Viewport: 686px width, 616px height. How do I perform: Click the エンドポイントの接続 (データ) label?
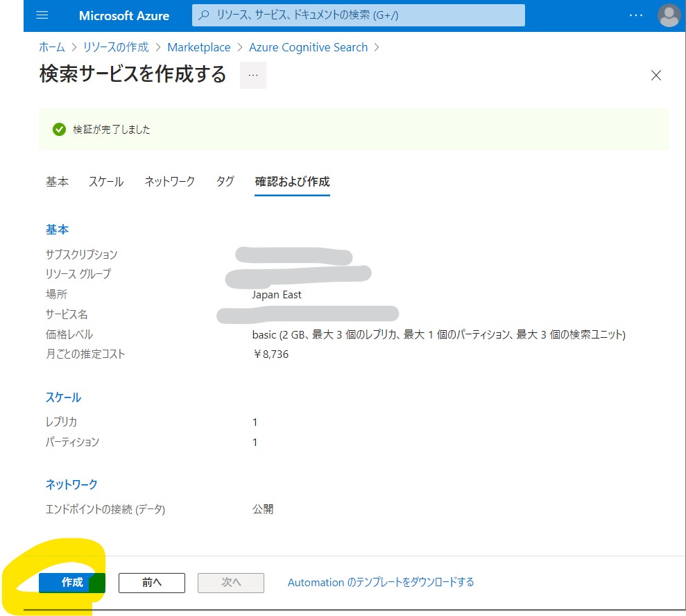click(x=105, y=509)
